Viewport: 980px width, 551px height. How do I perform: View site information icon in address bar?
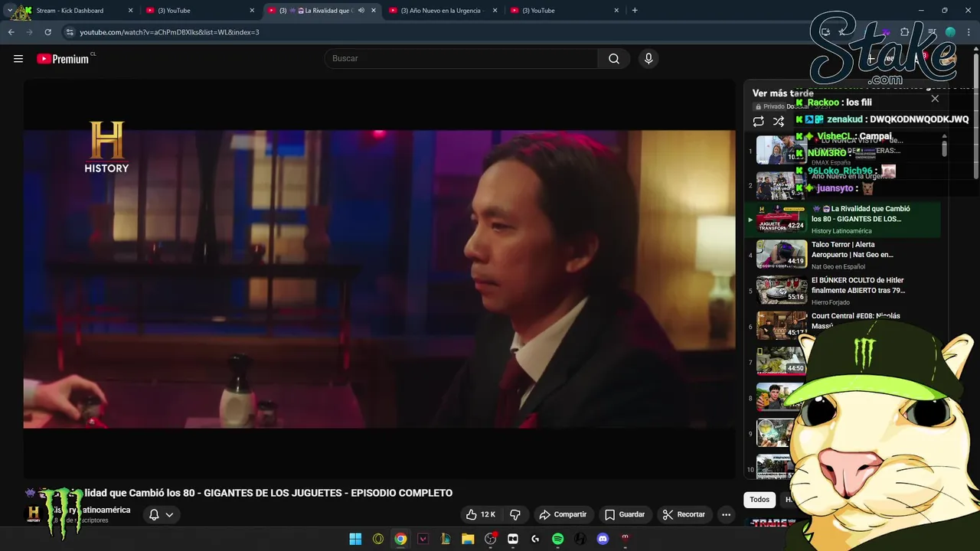pyautogui.click(x=70, y=32)
